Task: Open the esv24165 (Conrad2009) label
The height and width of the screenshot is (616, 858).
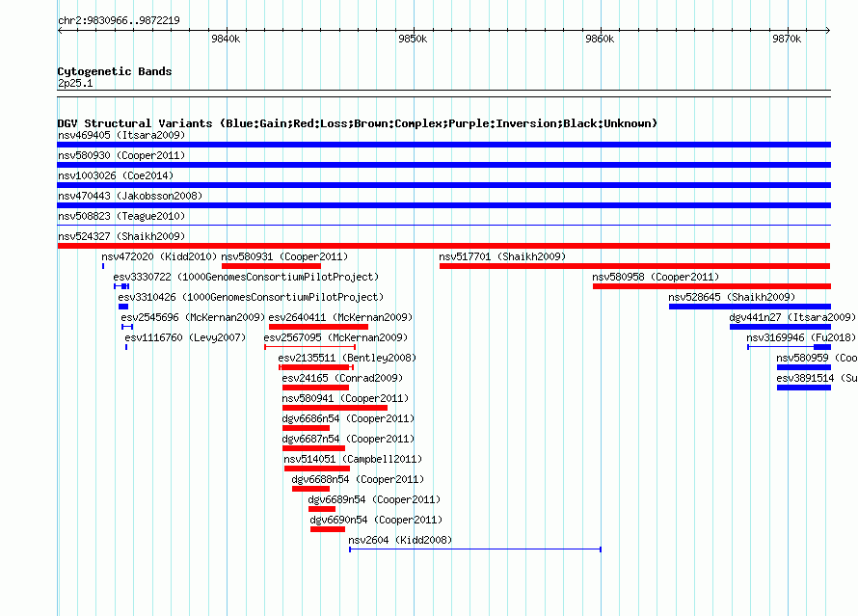Action: 342,378
